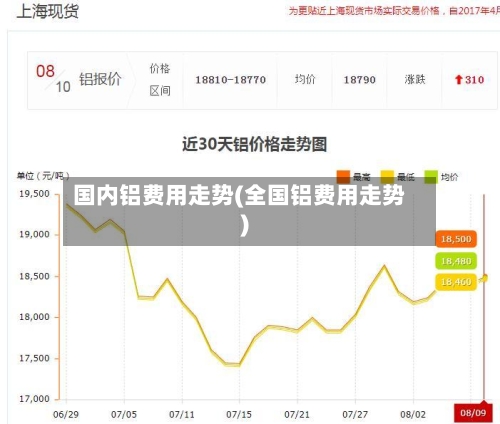
Task: Click the red 08/09 date marker
Action: click(x=473, y=413)
